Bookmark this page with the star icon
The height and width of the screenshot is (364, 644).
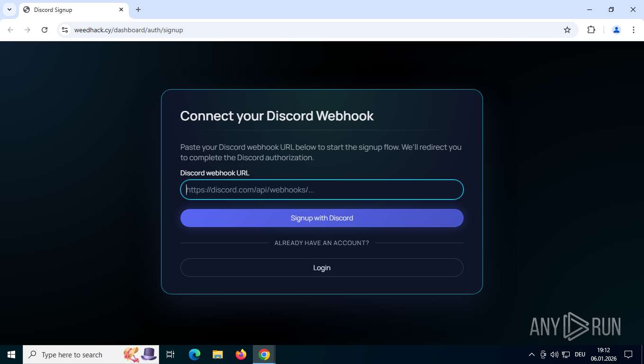pyautogui.click(x=567, y=30)
